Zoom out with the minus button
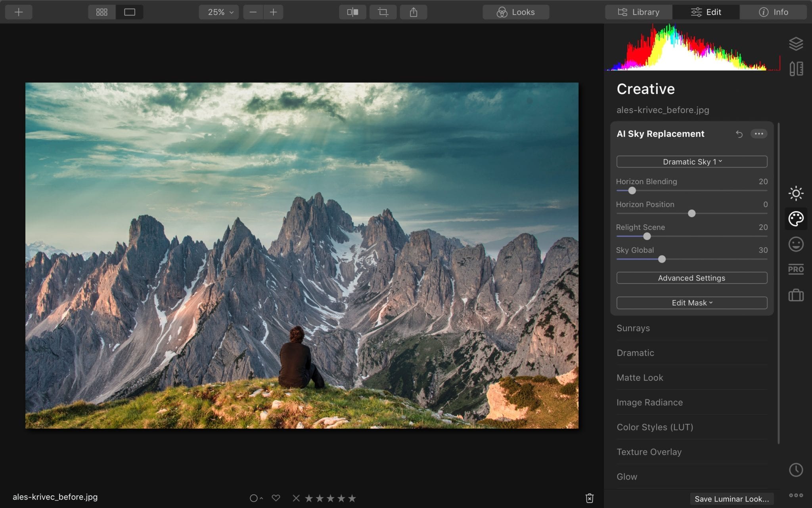812x508 pixels. 253,12
